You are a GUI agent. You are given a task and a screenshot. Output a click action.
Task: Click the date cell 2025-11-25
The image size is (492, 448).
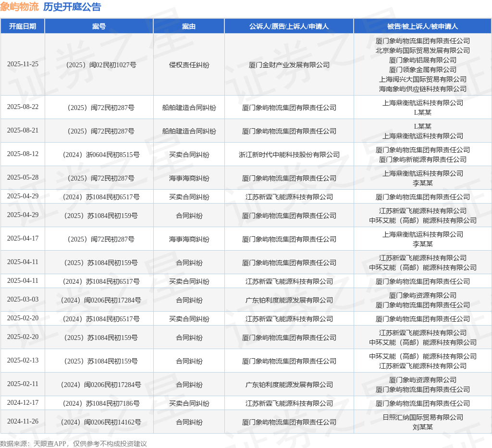23,64
